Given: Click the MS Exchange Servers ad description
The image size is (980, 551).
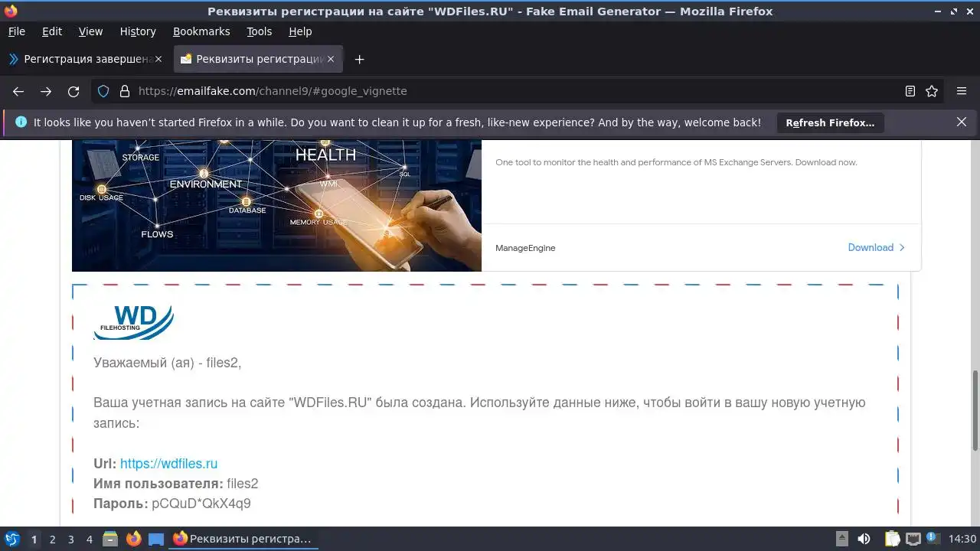Looking at the screenshot, I should tap(676, 162).
